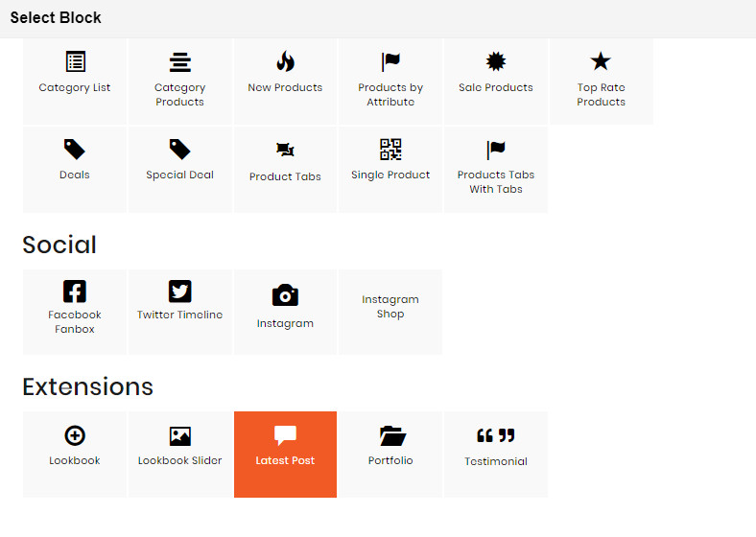Image resolution: width=756 pixels, height=537 pixels.
Task: Select the Category List block icon
Action: point(75,61)
